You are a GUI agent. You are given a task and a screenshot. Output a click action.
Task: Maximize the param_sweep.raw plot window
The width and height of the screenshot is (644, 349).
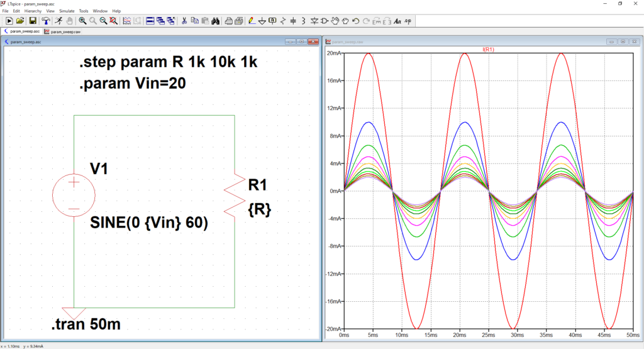click(623, 42)
